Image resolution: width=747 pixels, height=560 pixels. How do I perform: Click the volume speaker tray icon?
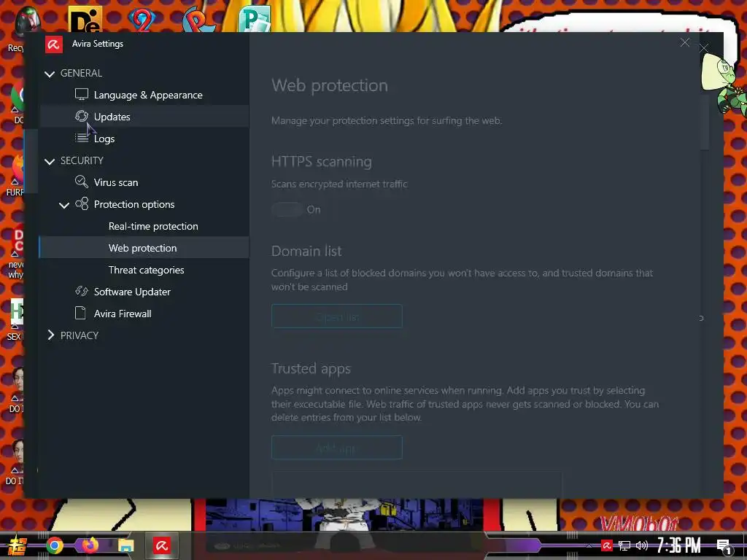tap(642, 545)
